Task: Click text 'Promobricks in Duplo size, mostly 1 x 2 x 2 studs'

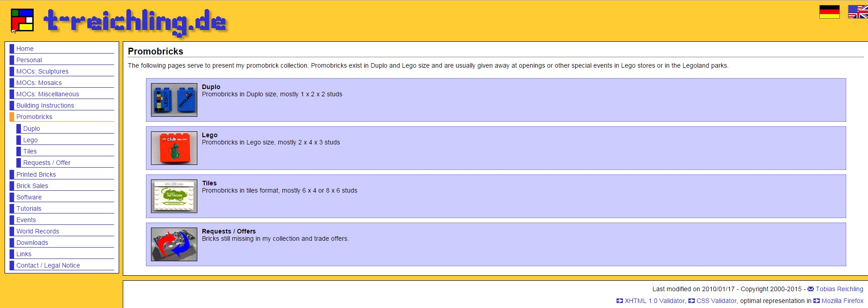Action: (272, 94)
